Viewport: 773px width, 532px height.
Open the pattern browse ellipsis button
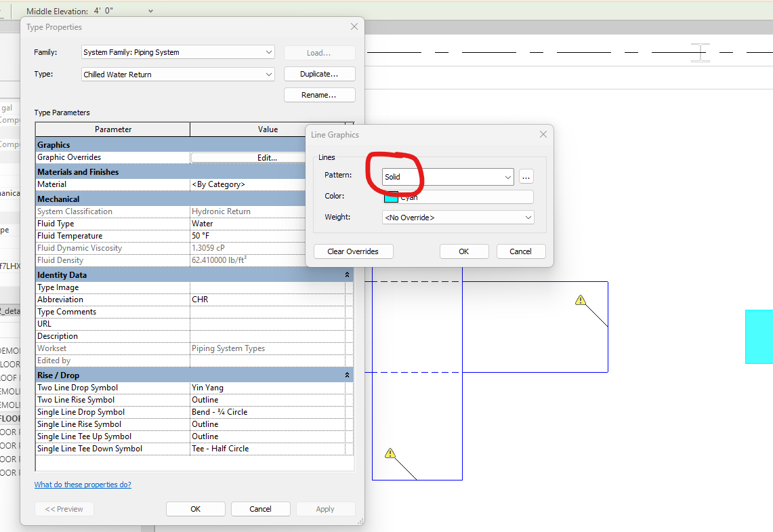526,176
